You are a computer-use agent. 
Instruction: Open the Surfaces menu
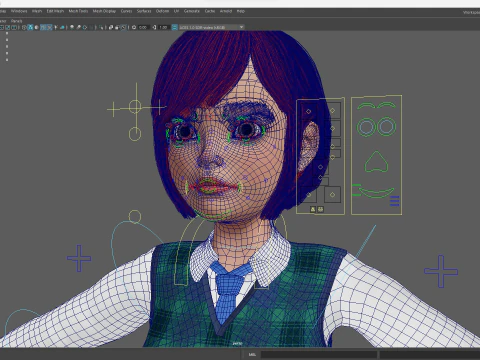click(x=144, y=11)
